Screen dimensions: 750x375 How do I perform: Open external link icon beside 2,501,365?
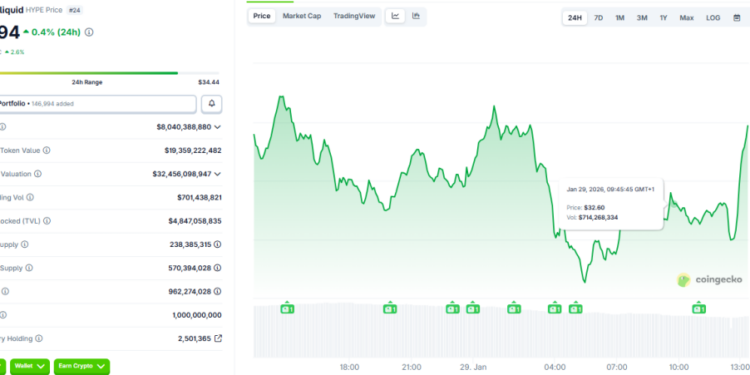click(x=218, y=338)
